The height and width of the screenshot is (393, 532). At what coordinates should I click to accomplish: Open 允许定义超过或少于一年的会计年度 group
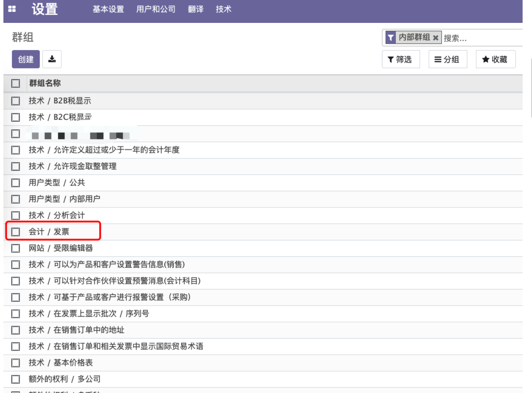point(104,150)
